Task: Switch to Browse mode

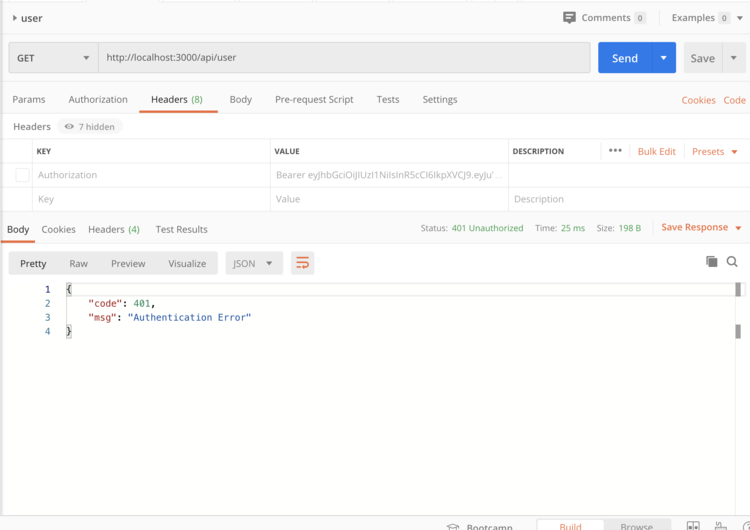Action: (x=637, y=525)
